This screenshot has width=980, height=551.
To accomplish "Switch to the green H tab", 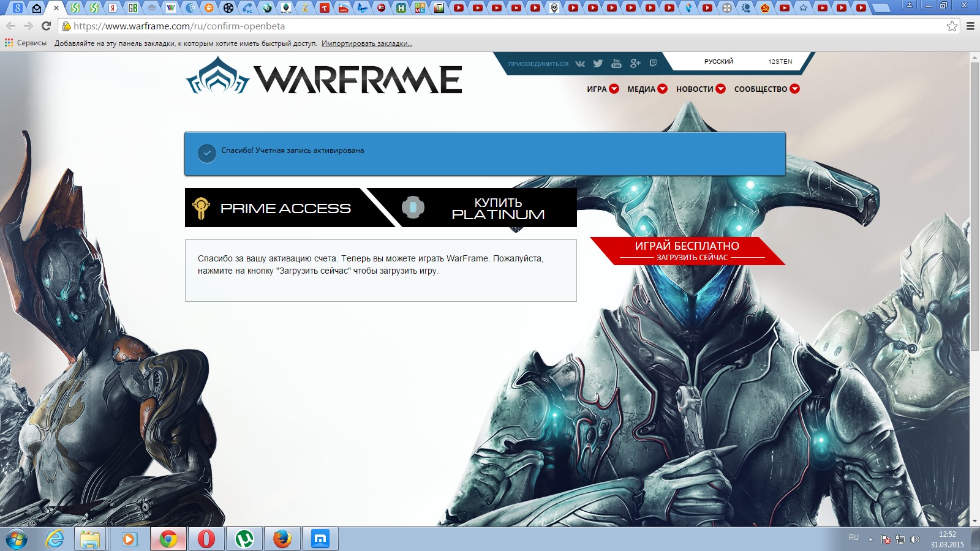I will 401,8.
